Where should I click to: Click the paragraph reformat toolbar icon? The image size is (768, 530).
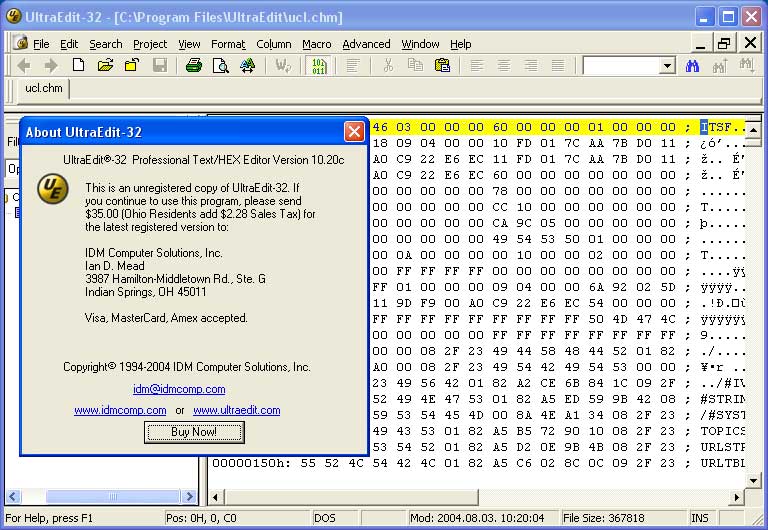353,65
